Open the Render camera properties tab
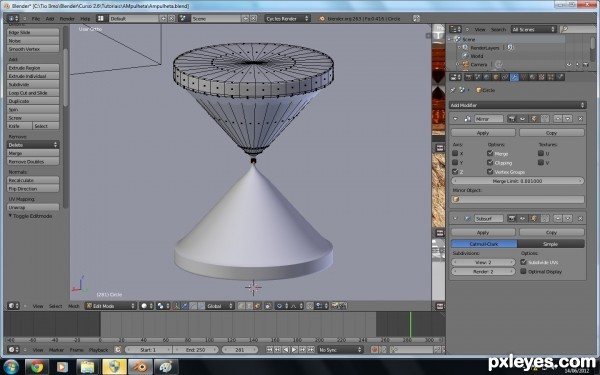 click(468, 77)
